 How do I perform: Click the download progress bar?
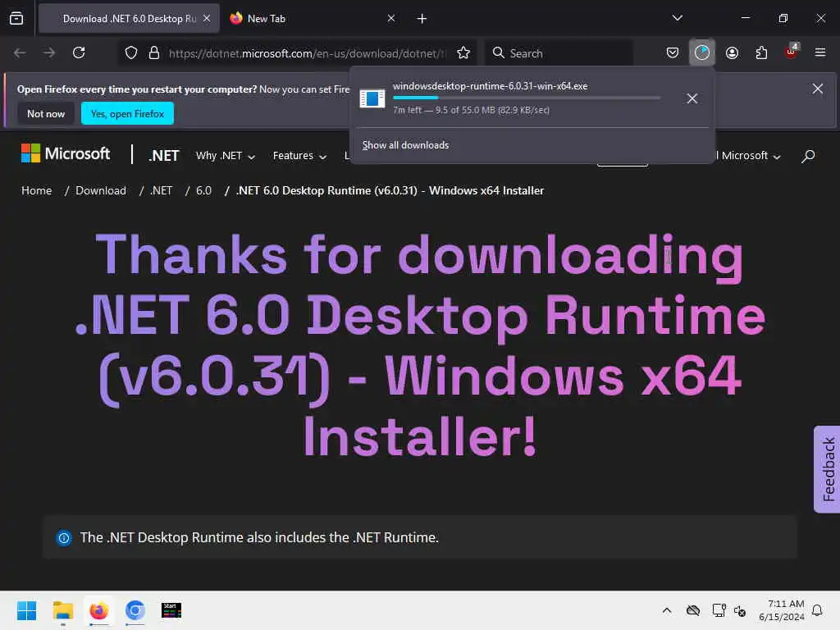click(527, 98)
